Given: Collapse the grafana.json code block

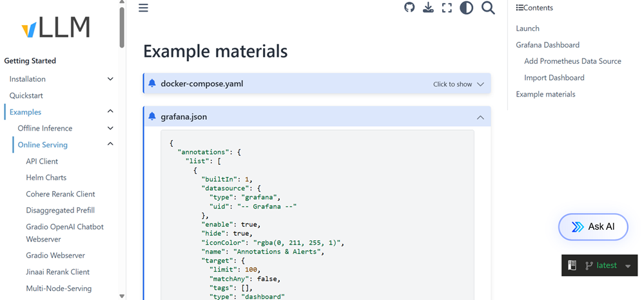Looking at the screenshot, I should (x=480, y=117).
